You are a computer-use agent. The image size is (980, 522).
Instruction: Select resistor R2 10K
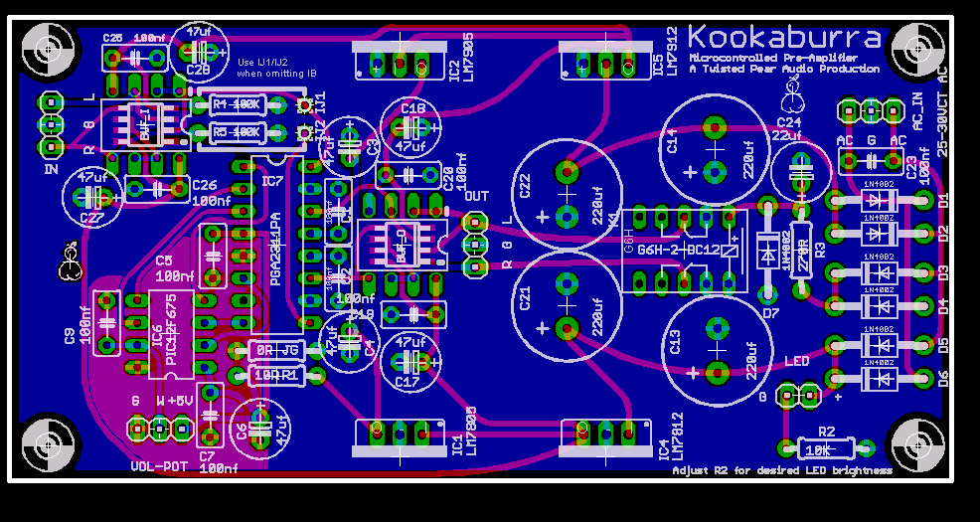tap(826, 447)
